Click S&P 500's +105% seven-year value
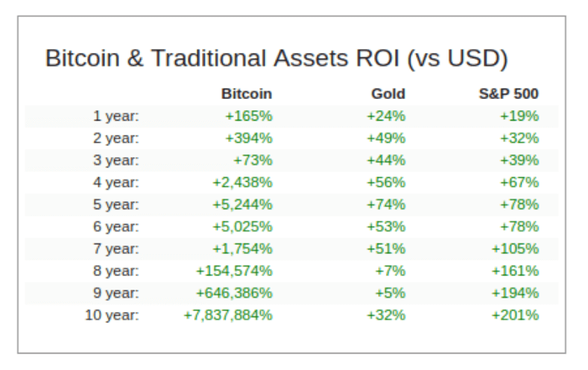 point(515,249)
